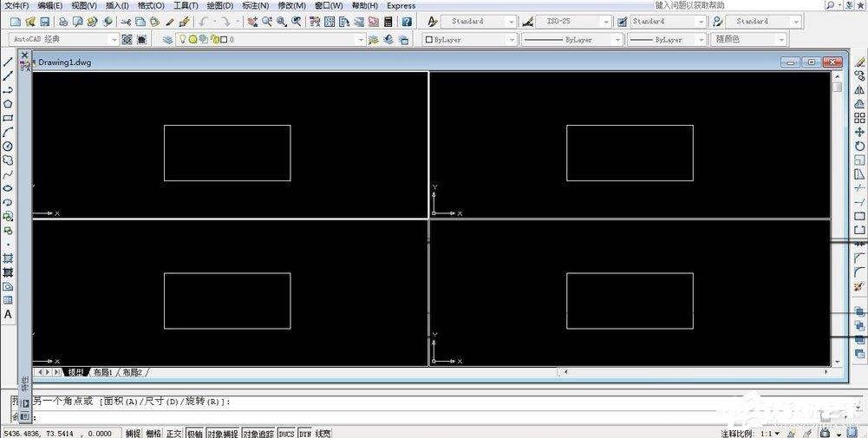This screenshot has height=438, width=868.
Task: Open the 视图(V) menu
Action: [83, 5]
